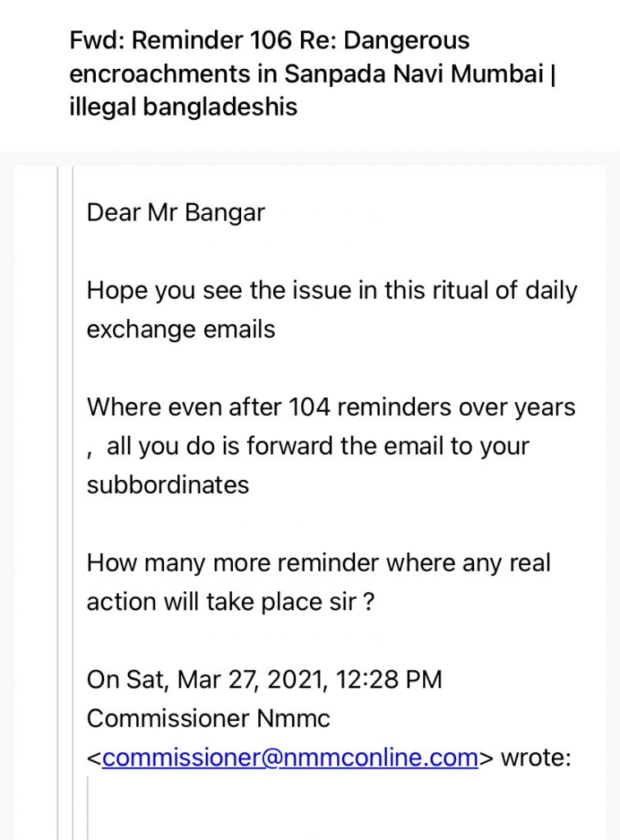This screenshot has height=840, width=620.
Task: Click the email subject starting 'Fwd: Reminder 106'
Action: coord(313,73)
